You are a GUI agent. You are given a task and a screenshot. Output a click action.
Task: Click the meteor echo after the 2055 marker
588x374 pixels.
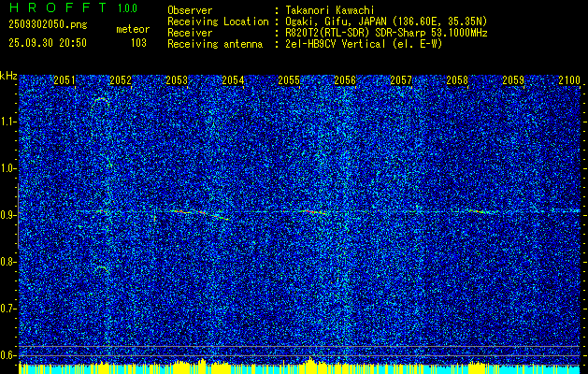[313, 212]
